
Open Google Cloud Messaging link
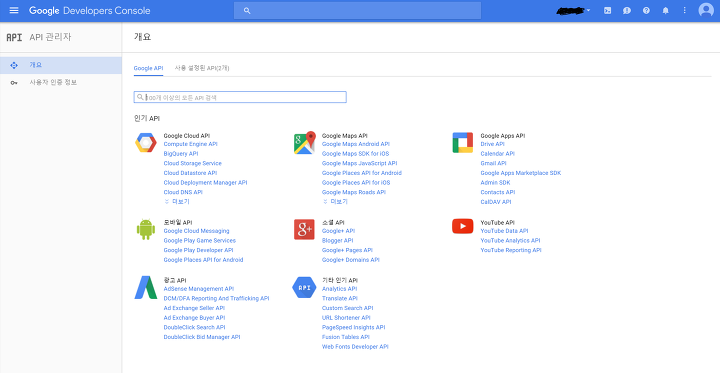[197, 231]
